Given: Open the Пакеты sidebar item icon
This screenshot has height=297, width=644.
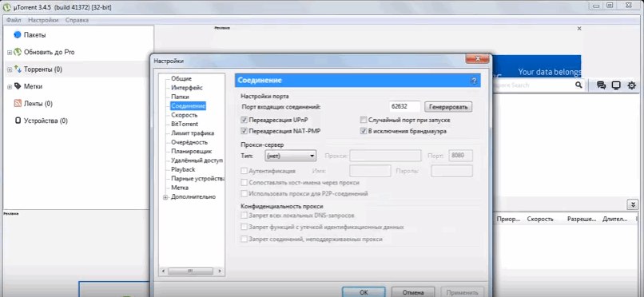Looking at the screenshot, I should 18,35.
